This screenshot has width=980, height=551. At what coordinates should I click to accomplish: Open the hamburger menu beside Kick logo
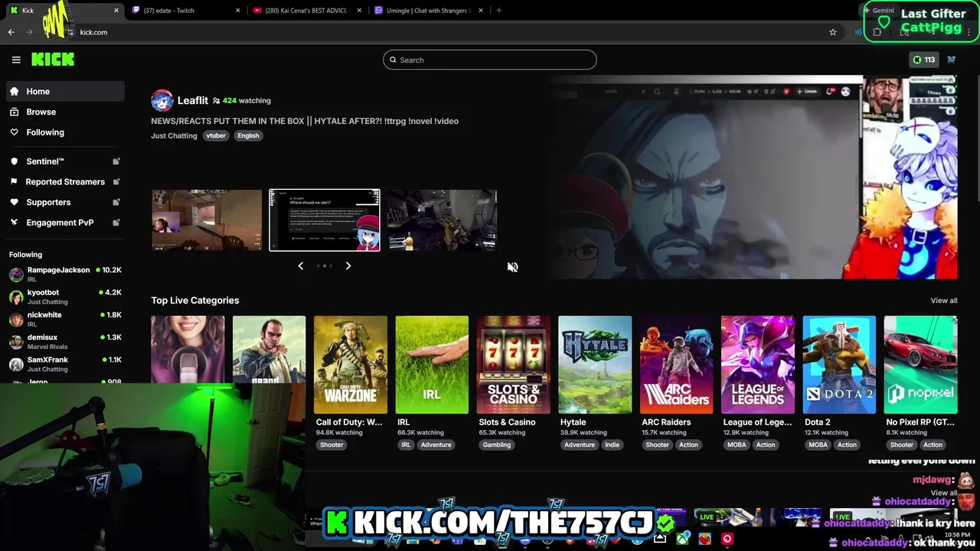point(16,60)
